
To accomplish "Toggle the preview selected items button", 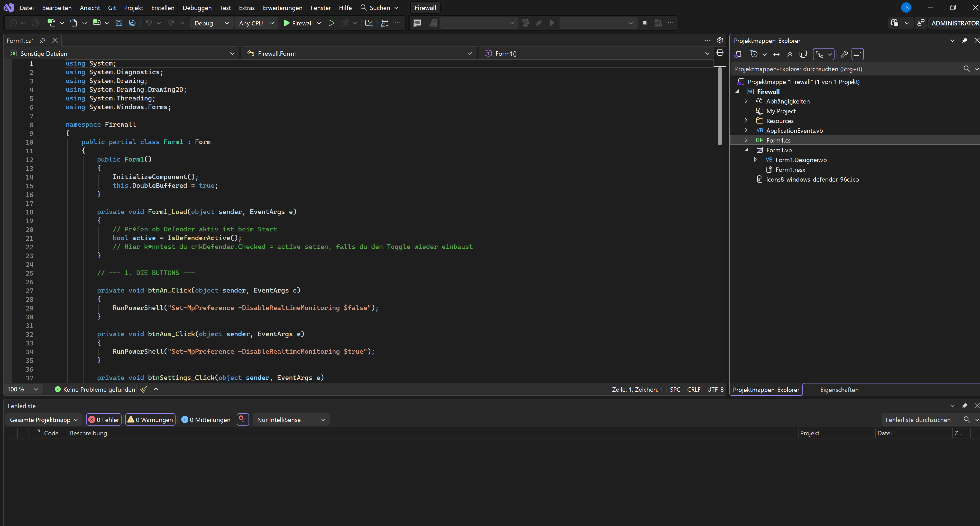I will pos(857,54).
